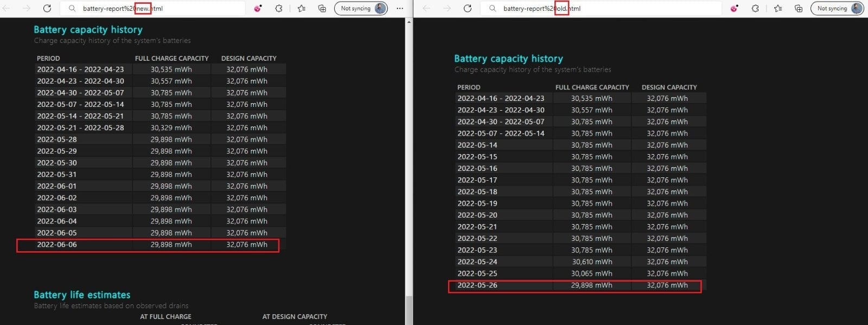Select 30,557 mWh value in old report
This screenshot has width=868, height=325.
591,110
